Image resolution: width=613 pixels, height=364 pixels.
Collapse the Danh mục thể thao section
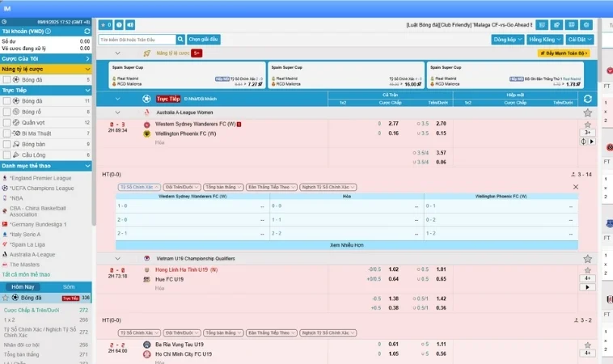(x=87, y=165)
